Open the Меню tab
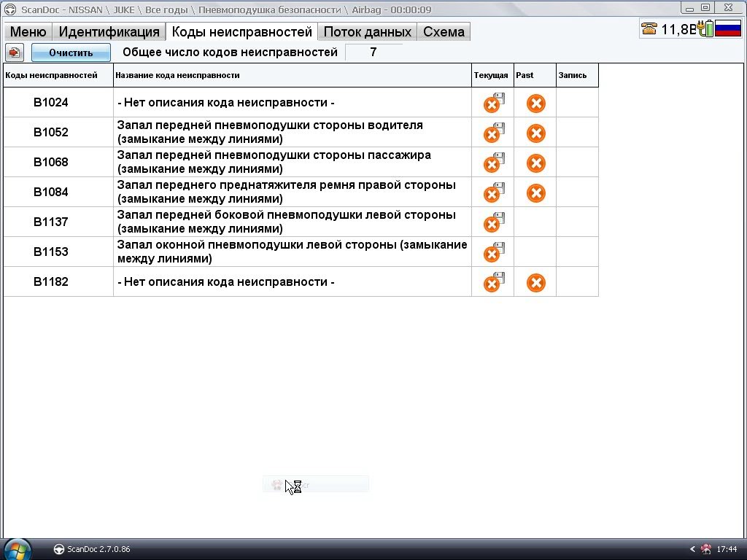Screen dimensions: 747x560 point(28,31)
